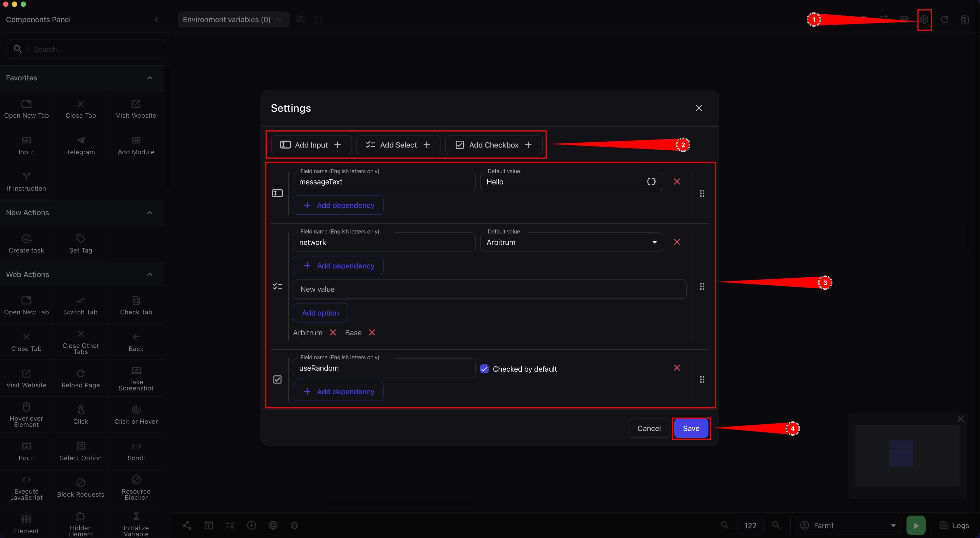The width and height of the screenshot is (980, 538).
Task: Toggle the crossed-eye visibility icon
Action: pyautogui.click(x=301, y=19)
